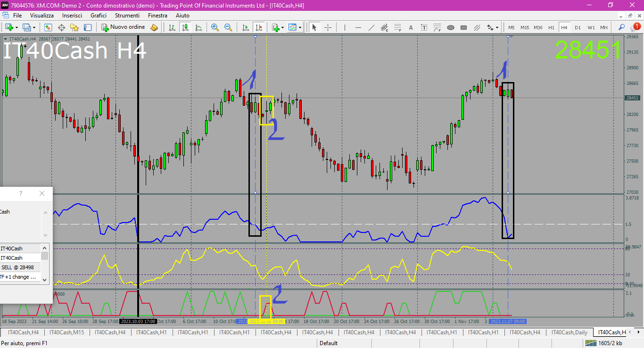Zoom out of the chart
The image size is (644, 348).
click(228, 27)
